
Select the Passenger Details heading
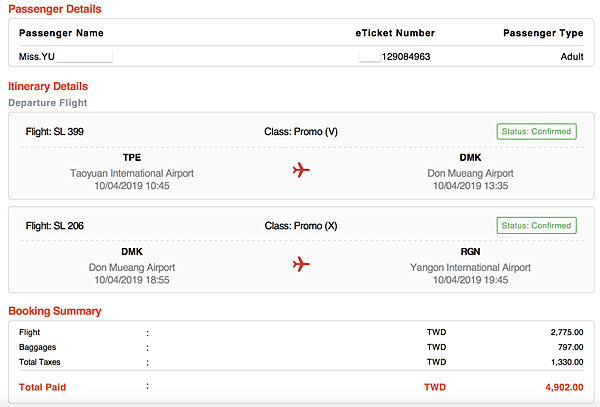55,9
